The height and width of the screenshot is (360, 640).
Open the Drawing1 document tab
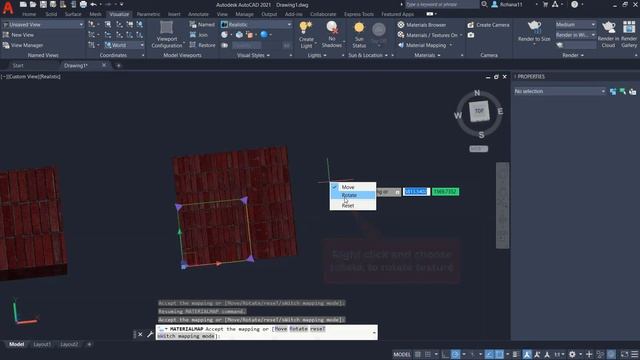point(76,65)
